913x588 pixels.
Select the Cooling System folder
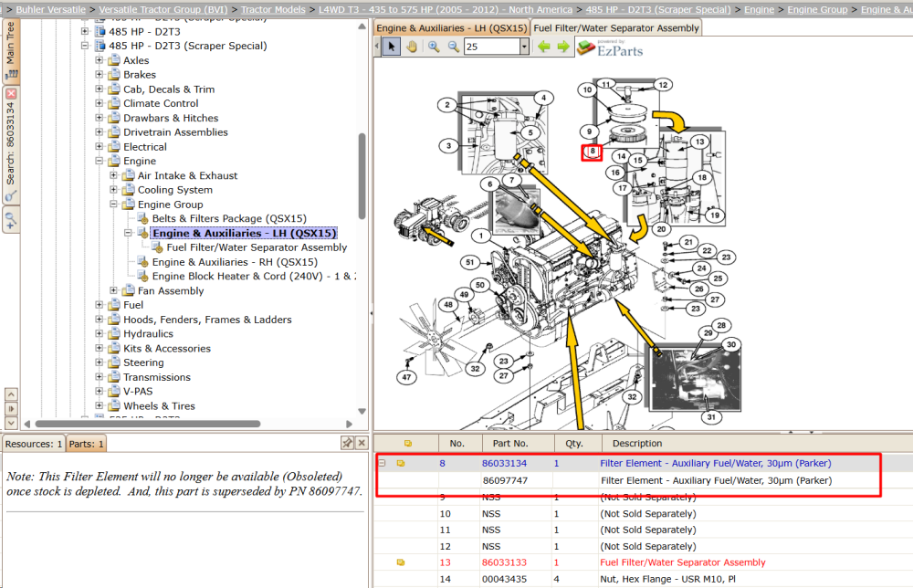pos(174,190)
